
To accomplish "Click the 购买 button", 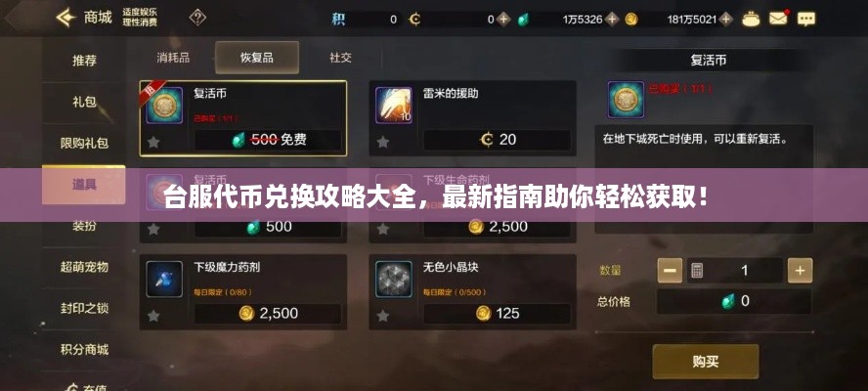I will coord(706,362).
